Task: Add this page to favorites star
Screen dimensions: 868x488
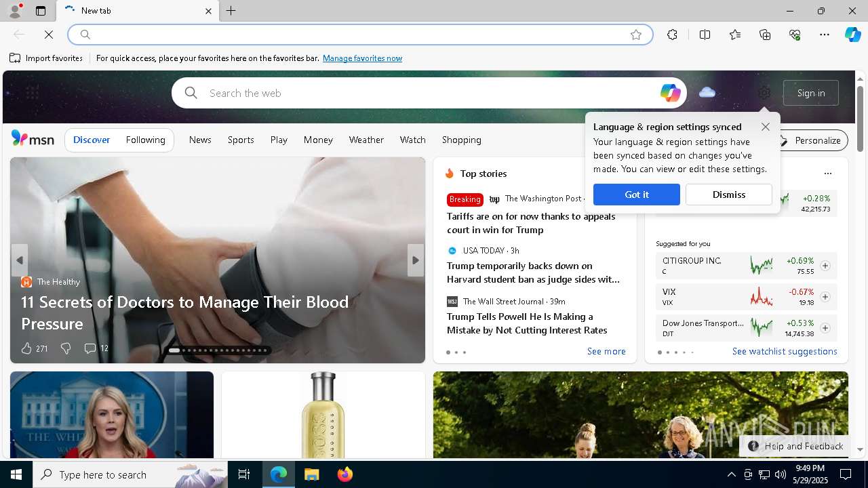Action: 635,35
